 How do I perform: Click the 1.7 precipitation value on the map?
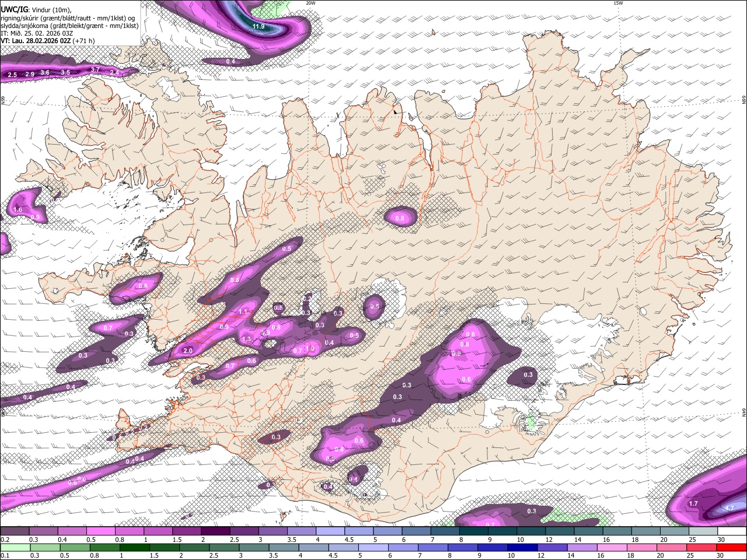(693, 503)
